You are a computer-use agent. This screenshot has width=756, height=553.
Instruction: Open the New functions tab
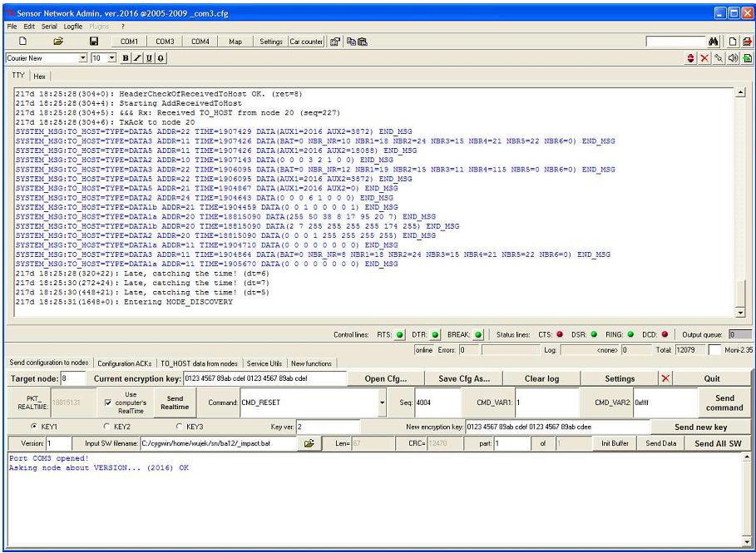pos(311,363)
